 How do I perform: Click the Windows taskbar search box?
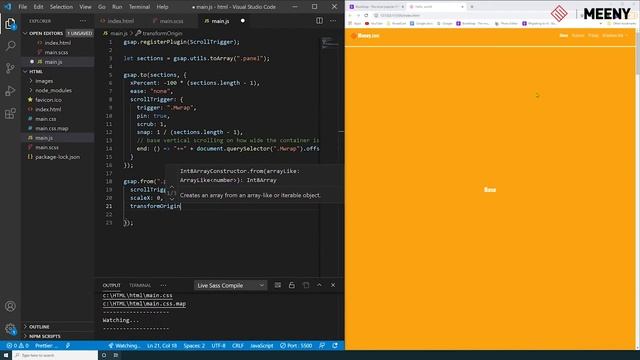(x=56, y=356)
